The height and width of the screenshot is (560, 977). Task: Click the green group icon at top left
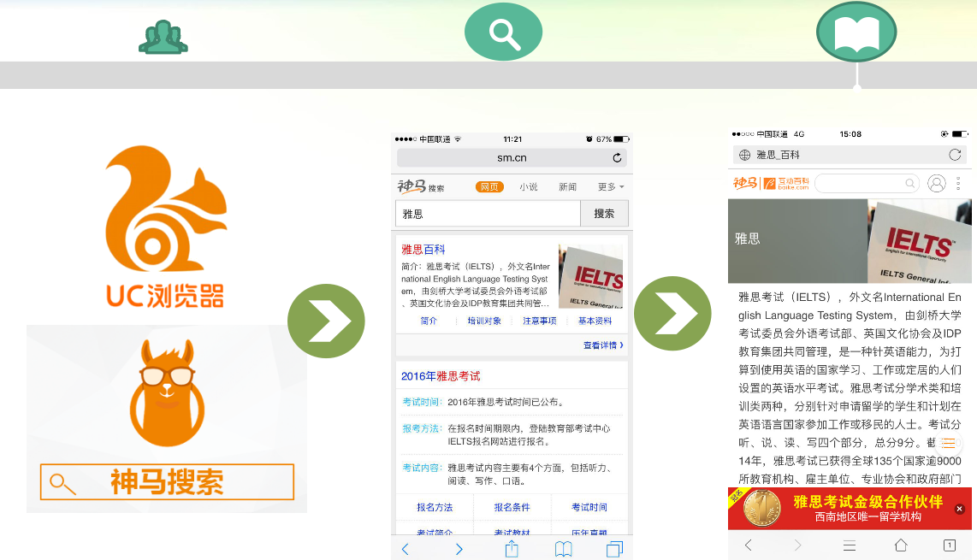point(163,36)
